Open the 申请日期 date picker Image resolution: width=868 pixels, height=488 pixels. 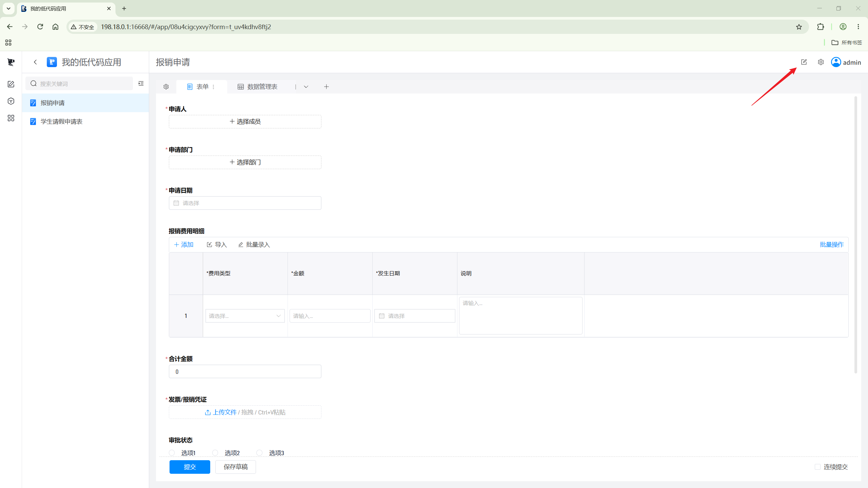point(245,203)
